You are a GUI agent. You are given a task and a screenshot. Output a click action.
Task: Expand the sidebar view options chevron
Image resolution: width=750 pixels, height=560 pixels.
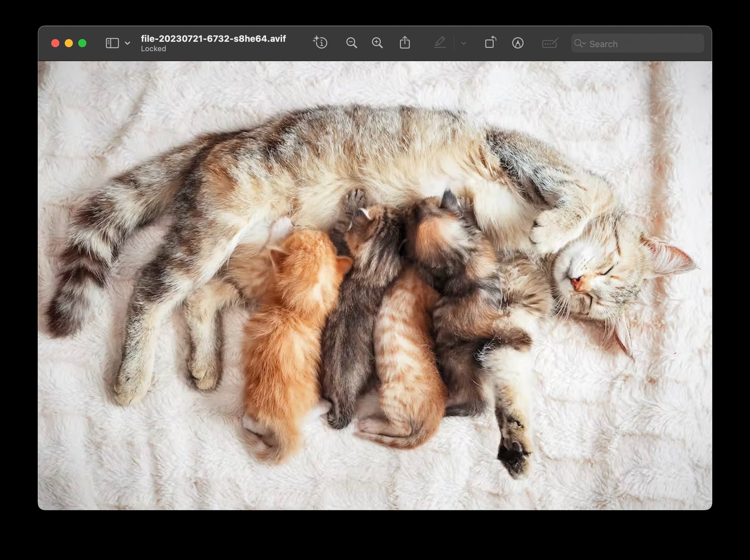click(x=127, y=43)
